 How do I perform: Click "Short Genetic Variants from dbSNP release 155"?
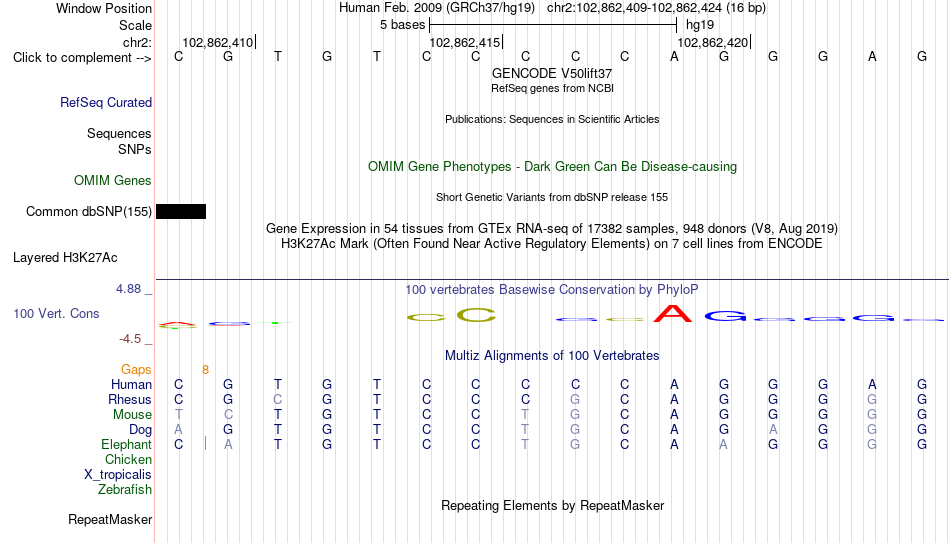pyautogui.click(x=552, y=198)
